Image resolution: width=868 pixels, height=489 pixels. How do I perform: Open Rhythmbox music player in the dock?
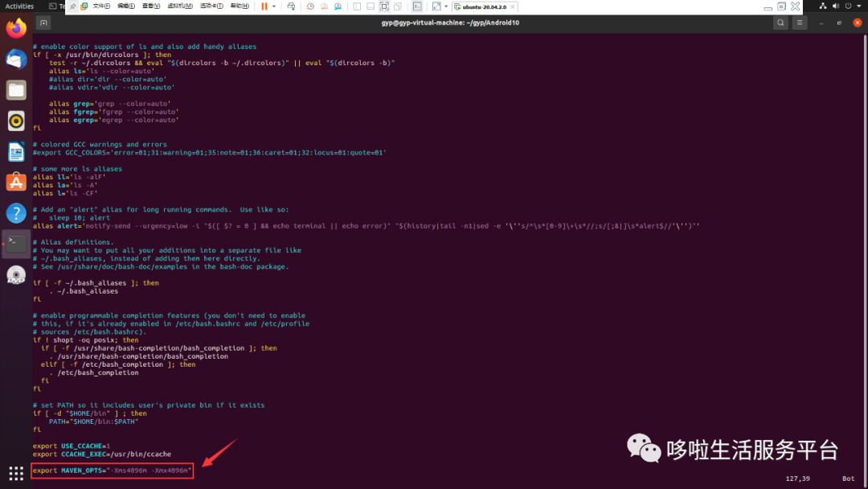point(16,121)
